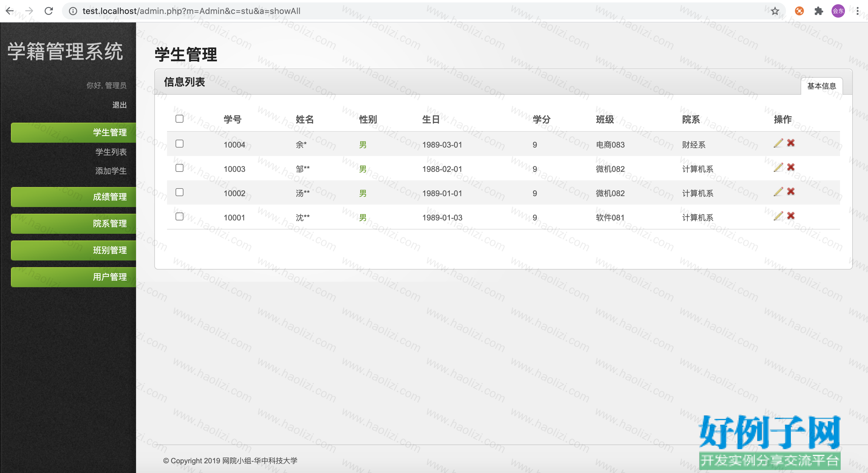This screenshot has width=868, height=473.
Task: Click the name cell 余*
Action: tap(301, 145)
